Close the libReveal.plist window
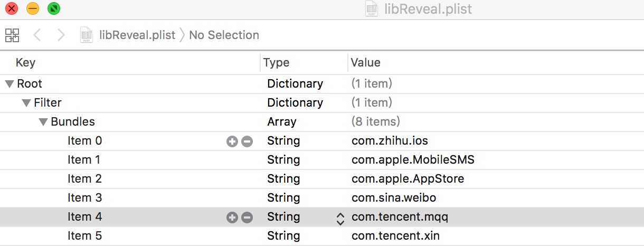Viewport: 644px width, 246px height. point(11,9)
